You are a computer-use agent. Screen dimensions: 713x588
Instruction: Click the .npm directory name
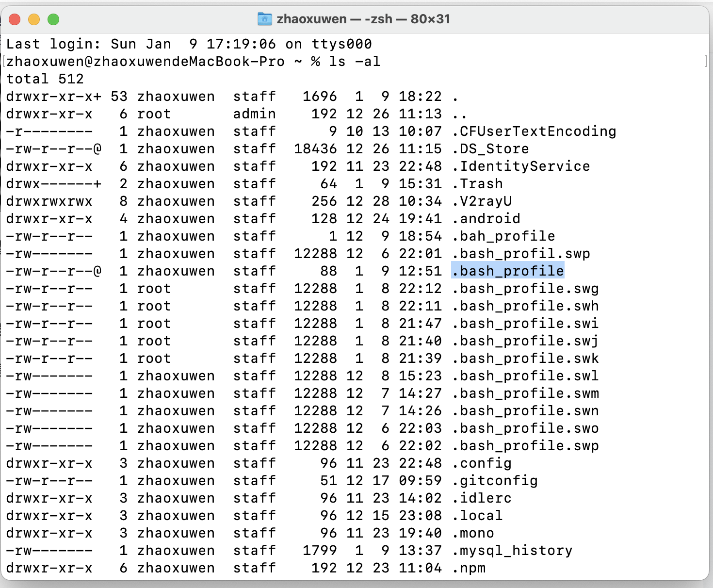(469, 568)
